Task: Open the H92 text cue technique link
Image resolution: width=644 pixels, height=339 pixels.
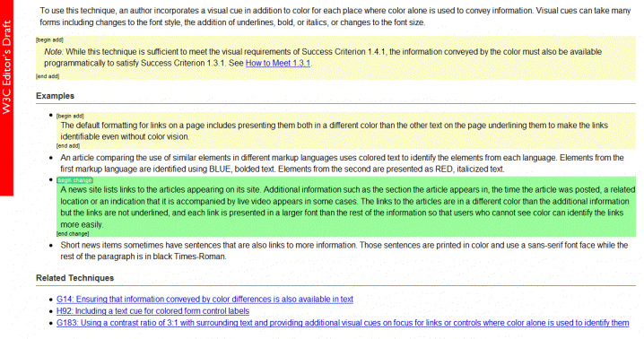Action: coord(152,311)
